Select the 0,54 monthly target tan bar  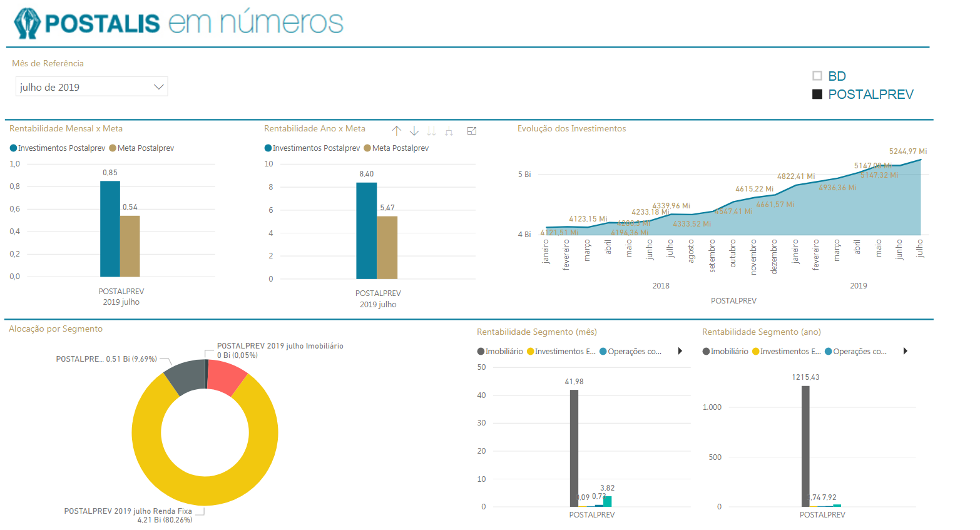[x=130, y=247]
